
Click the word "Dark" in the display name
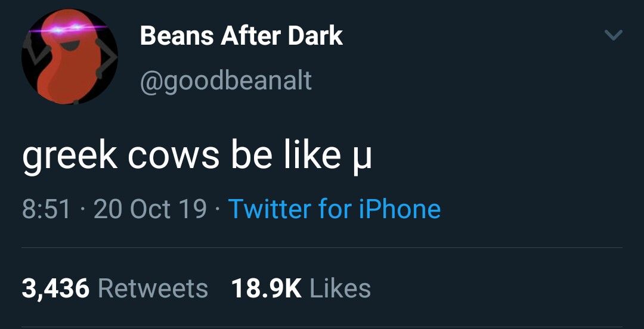pos(315,36)
